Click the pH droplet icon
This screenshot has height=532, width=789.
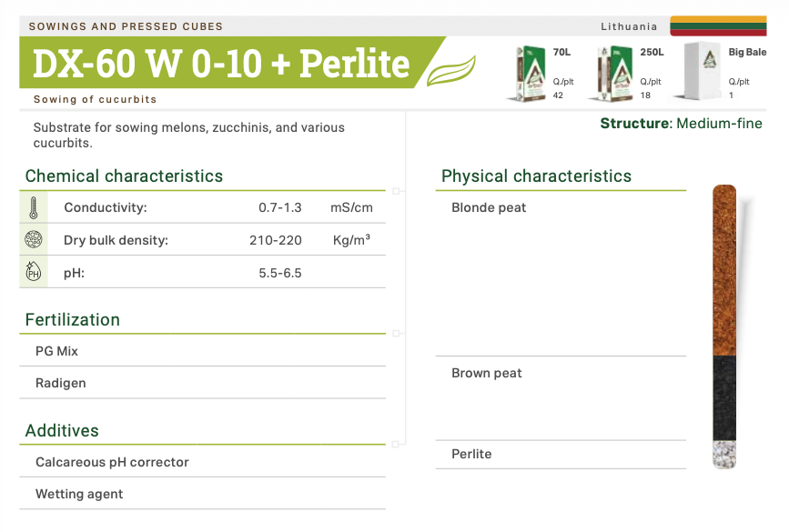pos(34,272)
